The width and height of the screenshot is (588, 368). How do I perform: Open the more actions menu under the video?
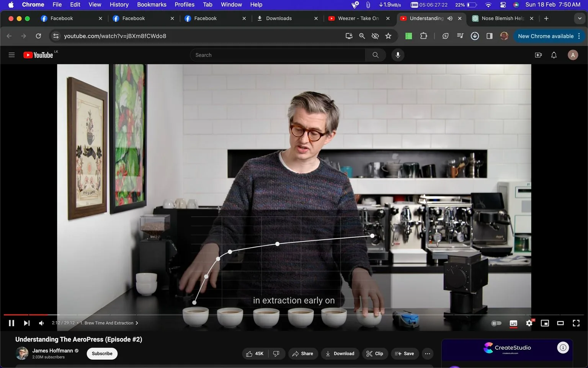click(427, 353)
